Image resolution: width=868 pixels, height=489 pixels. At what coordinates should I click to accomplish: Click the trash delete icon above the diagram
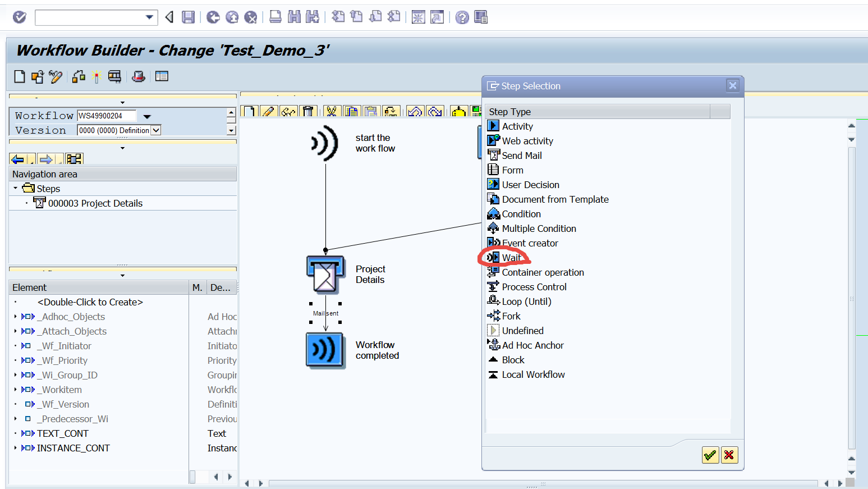coord(309,111)
